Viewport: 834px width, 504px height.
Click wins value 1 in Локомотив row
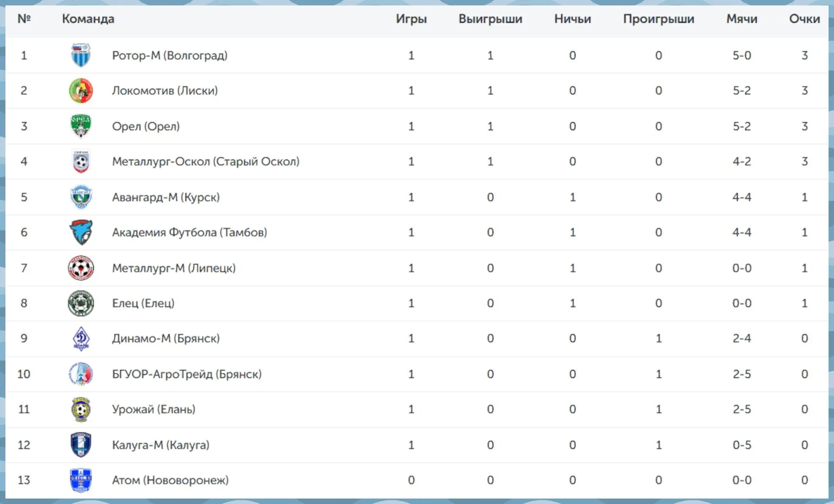pos(490,91)
